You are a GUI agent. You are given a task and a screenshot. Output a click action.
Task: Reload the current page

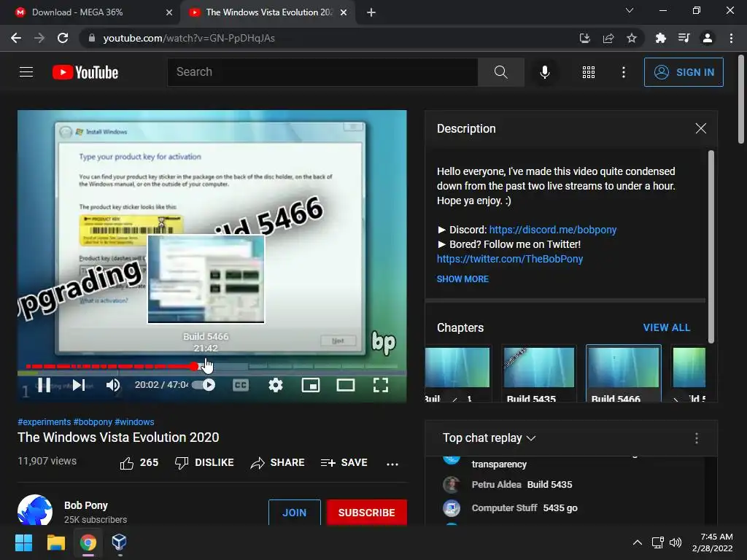pos(63,38)
